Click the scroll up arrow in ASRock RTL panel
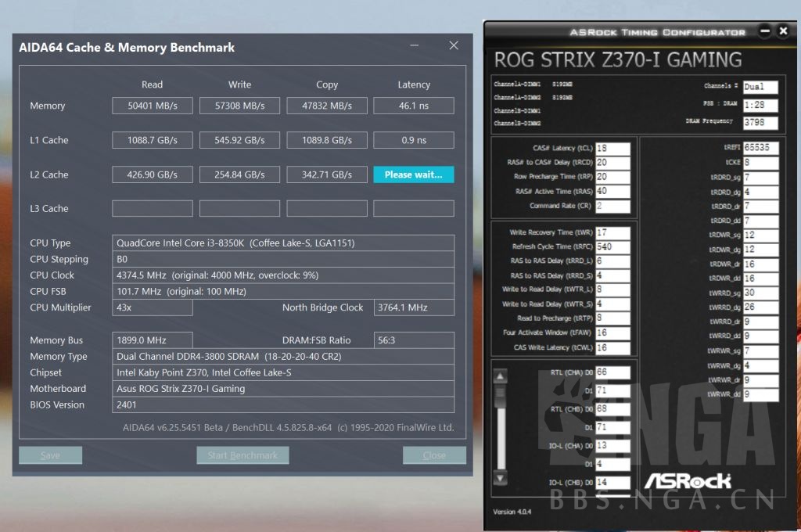This screenshot has width=801, height=532. point(500,376)
